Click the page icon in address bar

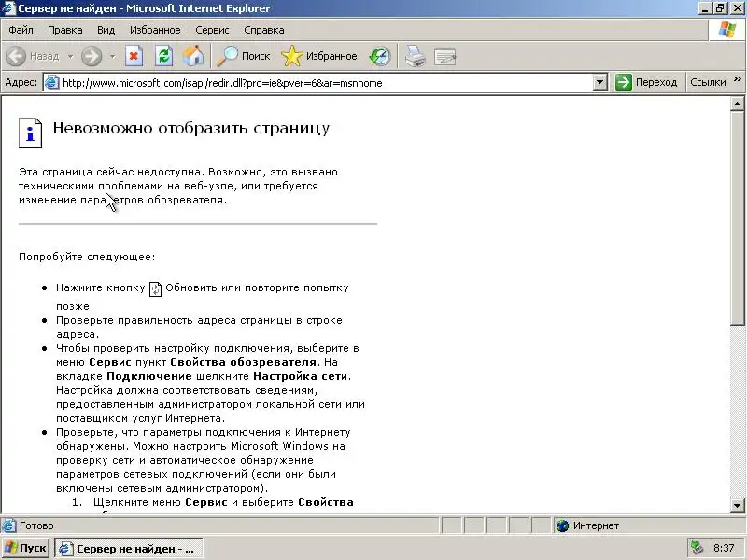pos(51,82)
